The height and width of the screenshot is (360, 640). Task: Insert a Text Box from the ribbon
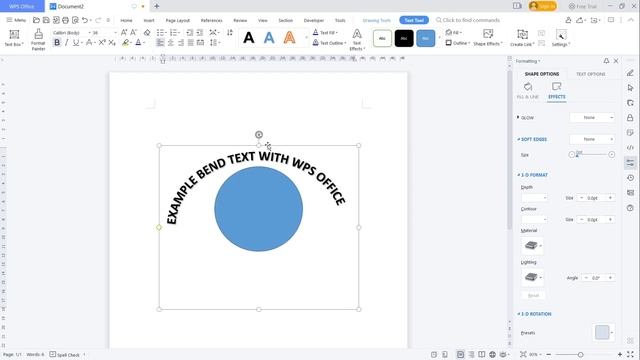(14, 38)
